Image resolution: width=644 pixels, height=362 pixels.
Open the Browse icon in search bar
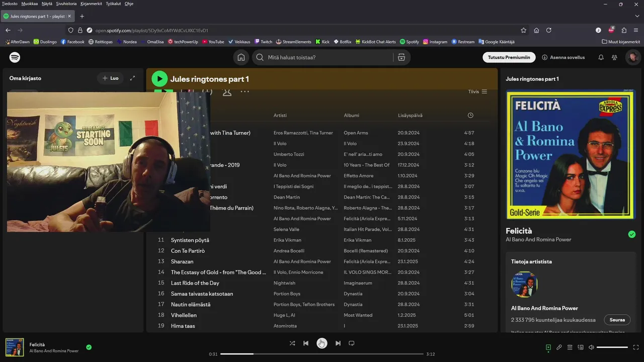pyautogui.click(x=401, y=57)
